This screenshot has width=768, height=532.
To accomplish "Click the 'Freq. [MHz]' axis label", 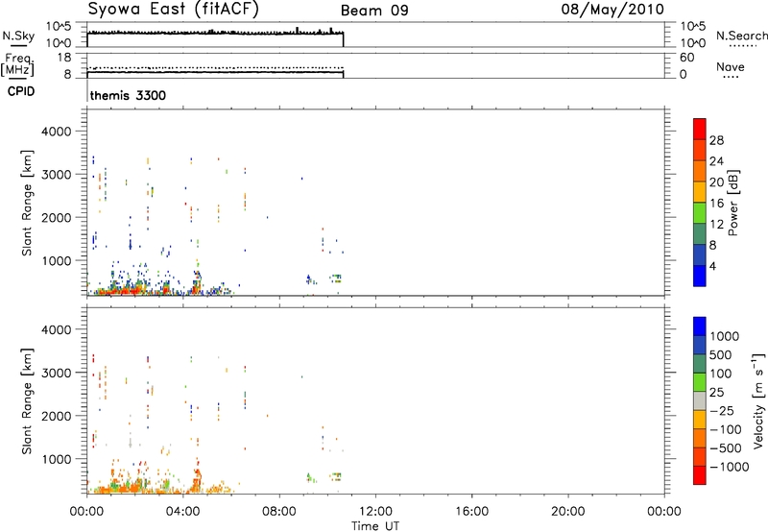I will [x=17, y=65].
